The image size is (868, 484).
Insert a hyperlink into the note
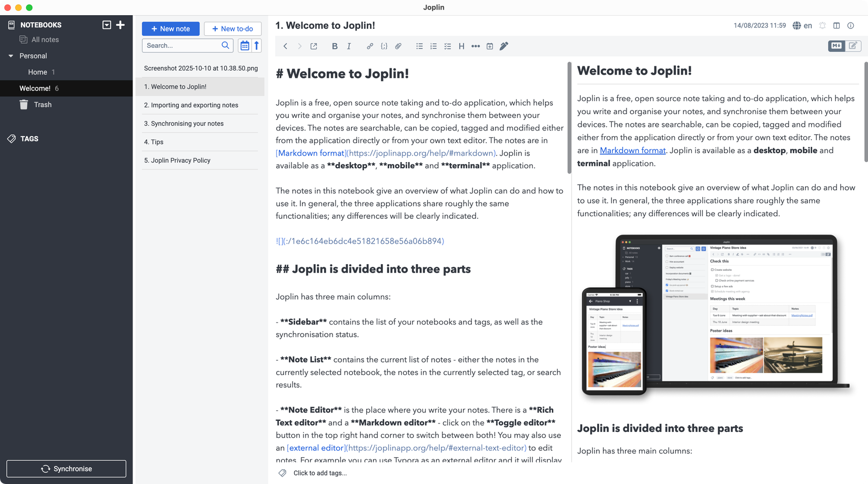point(370,46)
